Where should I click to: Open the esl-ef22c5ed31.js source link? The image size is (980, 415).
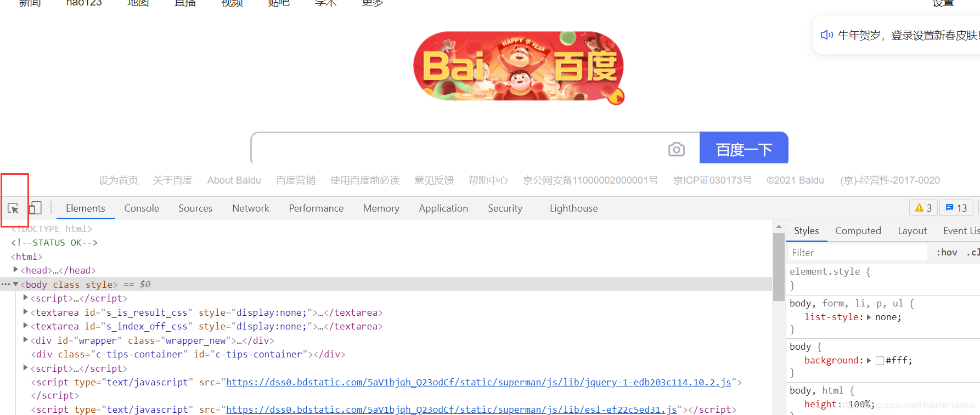point(452,410)
